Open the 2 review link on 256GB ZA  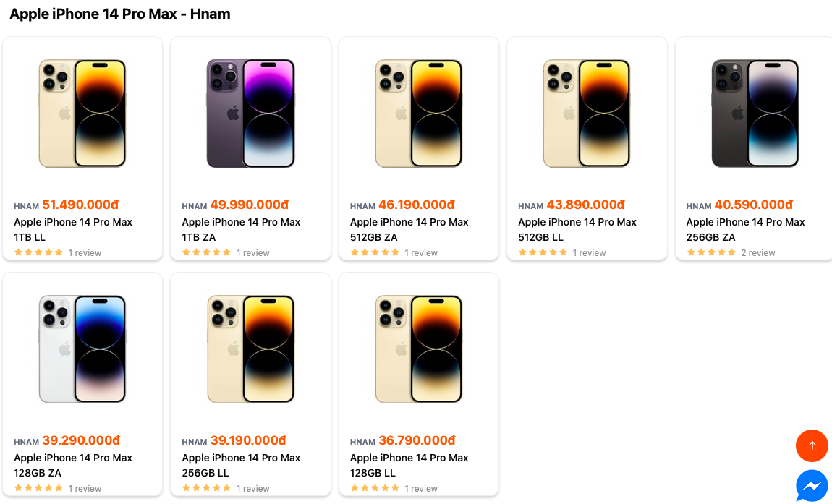tap(757, 253)
